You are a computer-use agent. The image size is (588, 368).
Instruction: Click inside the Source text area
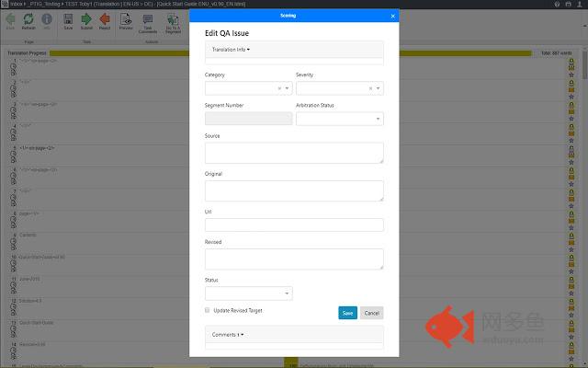tap(294, 153)
